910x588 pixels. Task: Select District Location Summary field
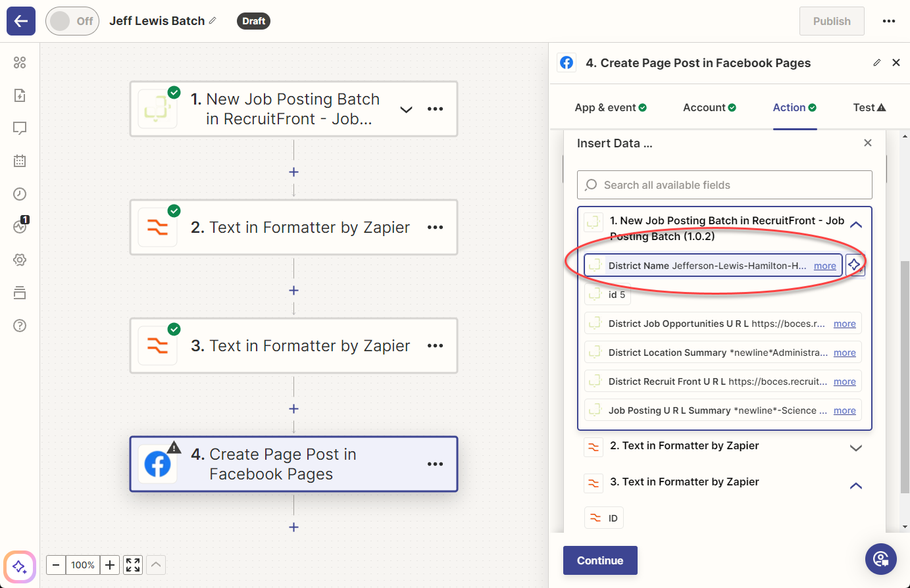723,353
